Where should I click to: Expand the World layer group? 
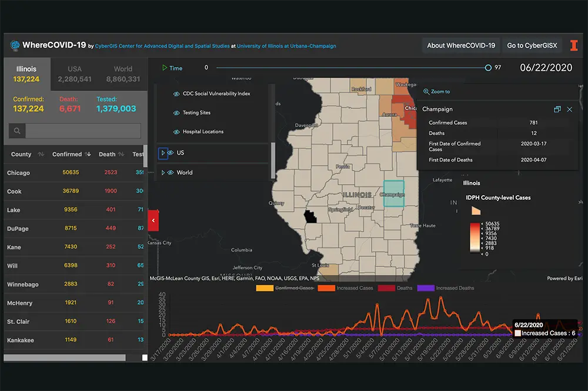[x=163, y=173]
